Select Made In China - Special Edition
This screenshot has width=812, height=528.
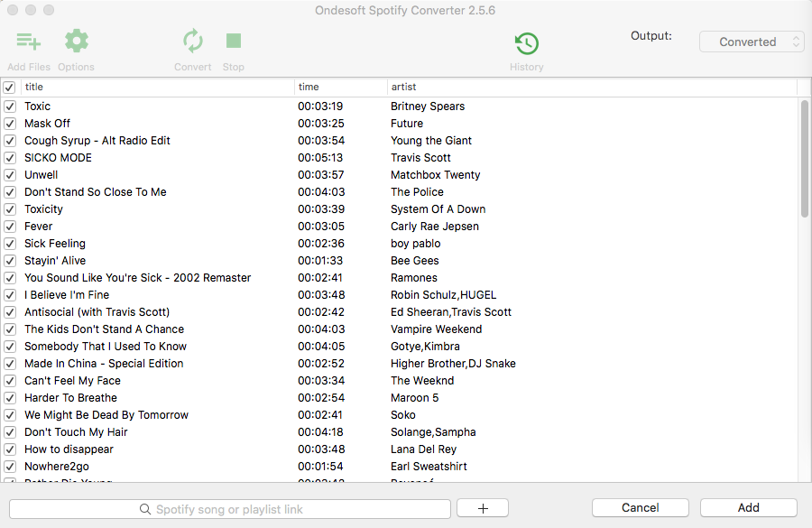point(104,363)
